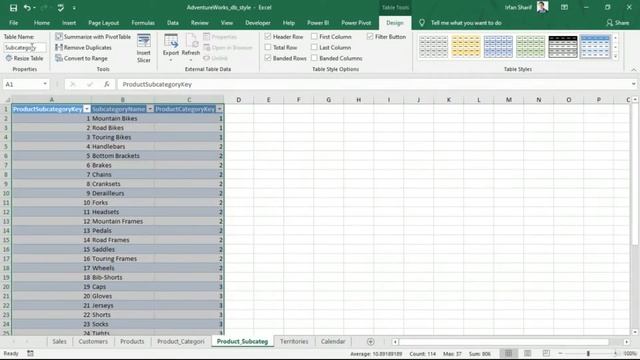Collapse the ribbon chevron
Image resolution: width=640 pixels, height=360 pixels.
click(x=633, y=70)
